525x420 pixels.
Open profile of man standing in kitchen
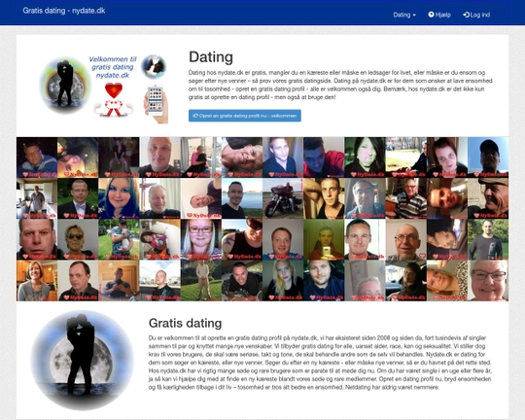pos(37,198)
